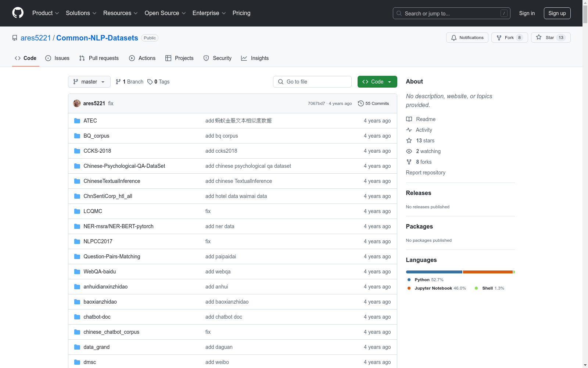
Task: Expand the Product menu
Action: (46, 13)
